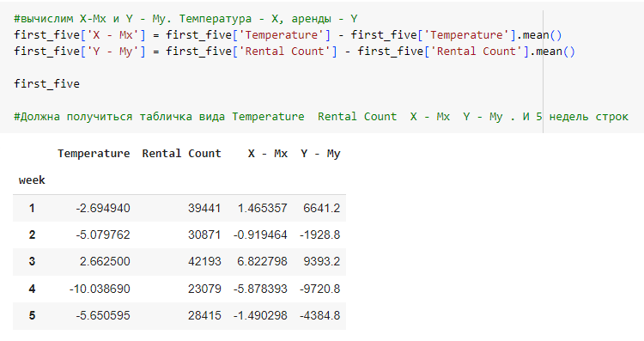Place cursor on the first_five['Y - My'] assignment line

point(294,52)
